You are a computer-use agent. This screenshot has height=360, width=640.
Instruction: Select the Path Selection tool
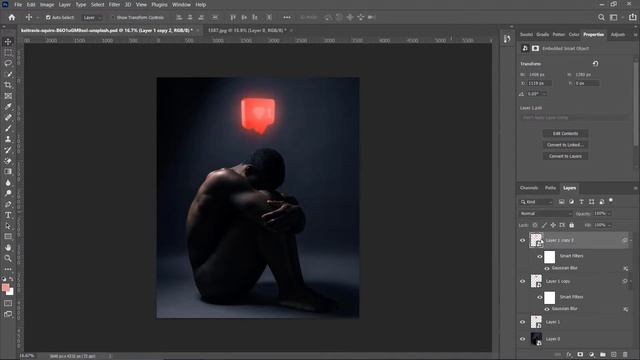(x=8, y=226)
